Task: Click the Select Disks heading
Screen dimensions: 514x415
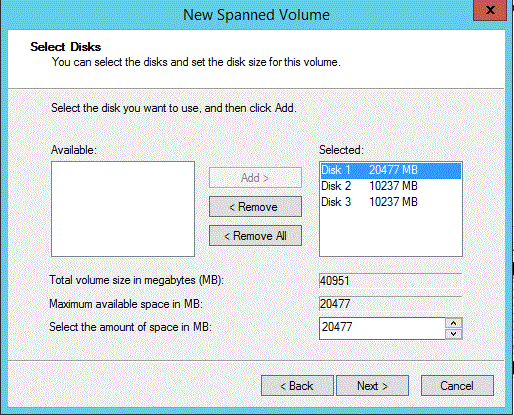Action: pos(66,47)
